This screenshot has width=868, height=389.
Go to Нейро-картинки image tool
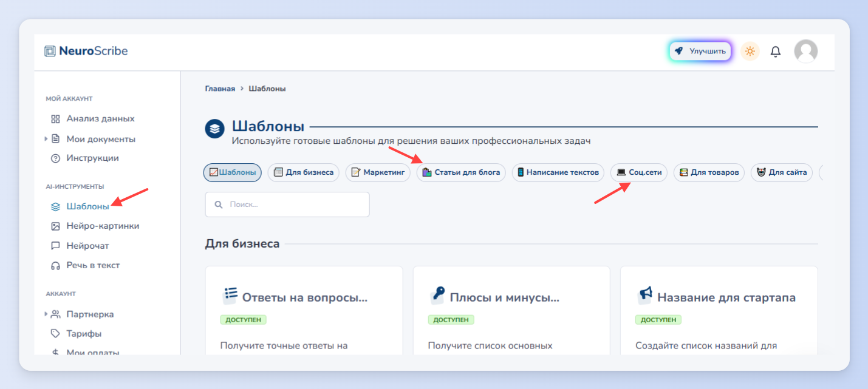(x=95, y=226)
